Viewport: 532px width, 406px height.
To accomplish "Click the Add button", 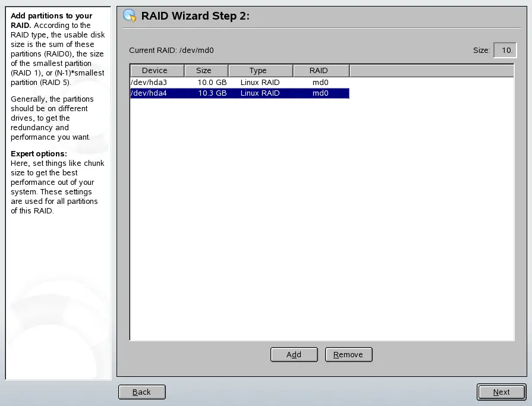I will 294,354.
